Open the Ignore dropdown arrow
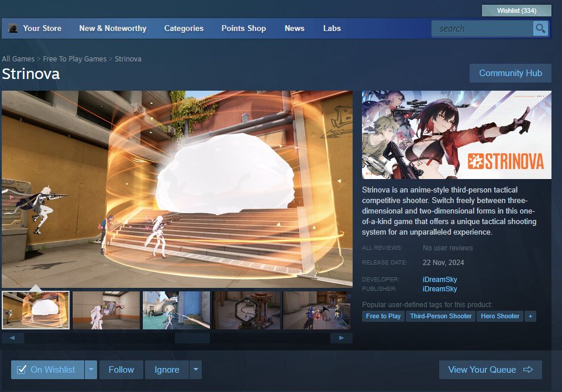This screenshot has width=562, height=392. coord(196,369)
